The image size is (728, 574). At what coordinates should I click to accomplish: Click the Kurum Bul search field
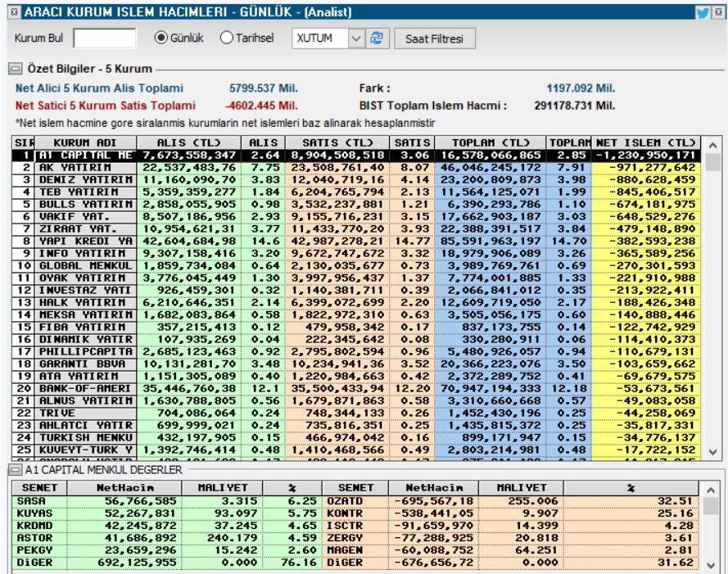pos(105,38)
